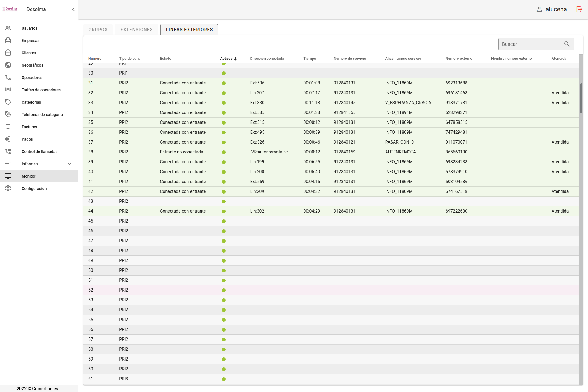Click the Deselma logo
This screenshot has height=392, width=588.
click(x=10, y=9)
